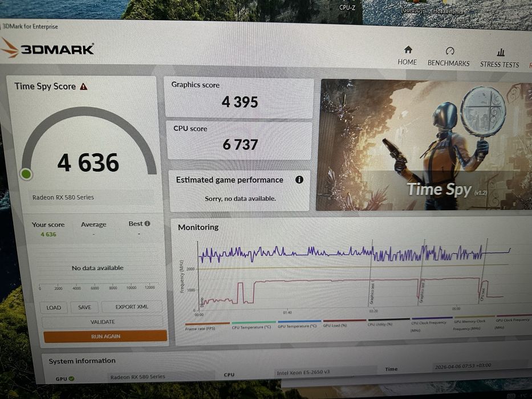Screen dimensions: 532x399
Task: Click the Radeon RX 580 Series label under gauge
Action: (63, 197)
